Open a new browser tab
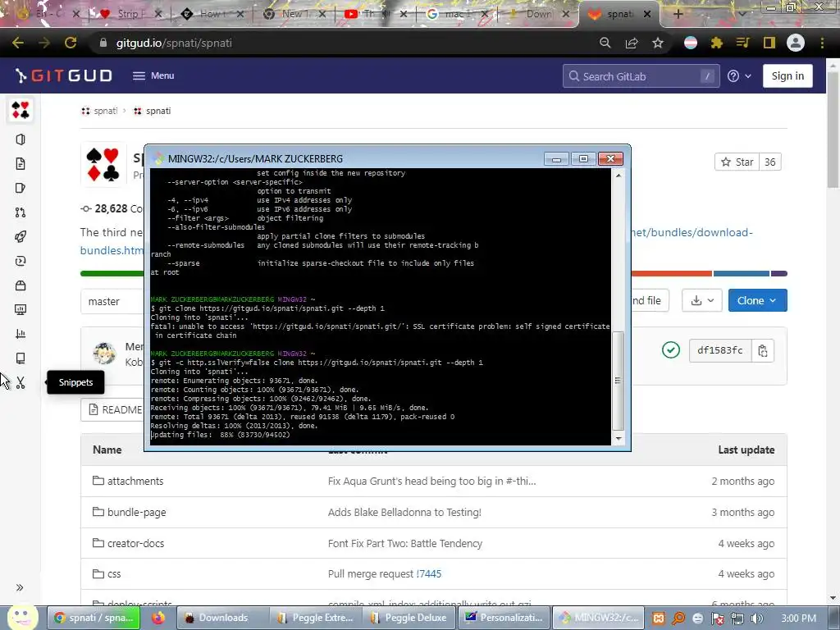840x630 pixels. [678, 14]
